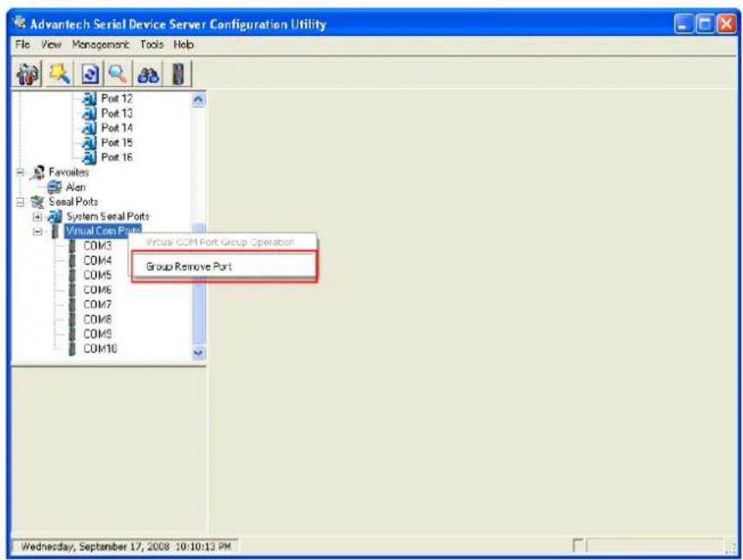
Task: Click the COM9 port icon
Action: pyautogui.click(x=72, y=334)
